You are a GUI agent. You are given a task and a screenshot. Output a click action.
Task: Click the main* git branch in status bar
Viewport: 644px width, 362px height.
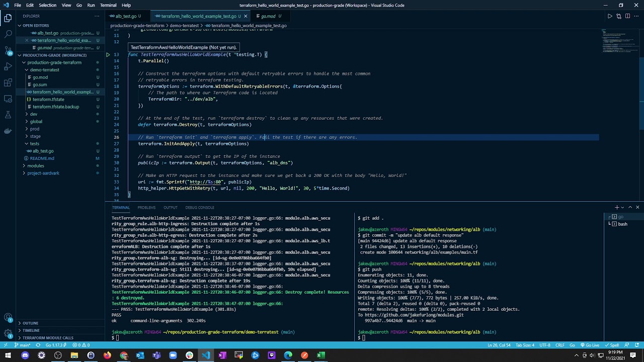pos(23,345)
